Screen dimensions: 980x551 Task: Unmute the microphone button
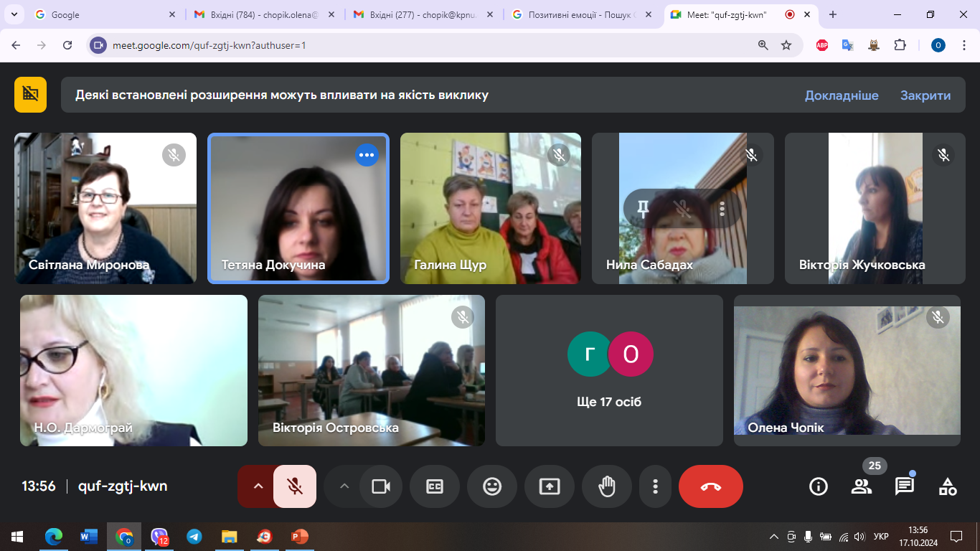point(295,486)
